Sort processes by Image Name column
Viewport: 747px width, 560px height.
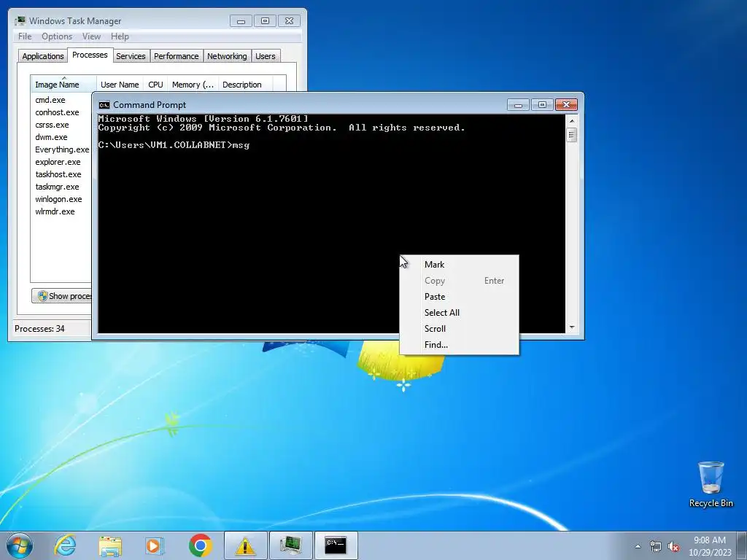click(63, 85)
